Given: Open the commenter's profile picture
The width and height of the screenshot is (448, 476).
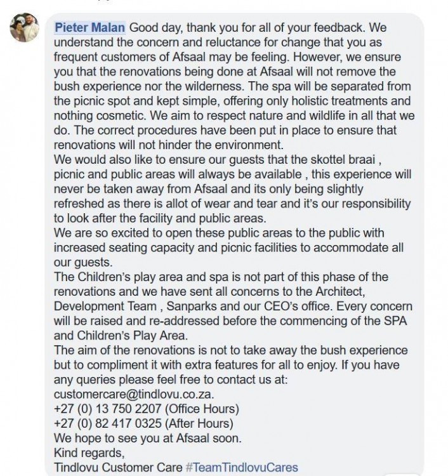Looking at the screenshot, I should point(25,28).
